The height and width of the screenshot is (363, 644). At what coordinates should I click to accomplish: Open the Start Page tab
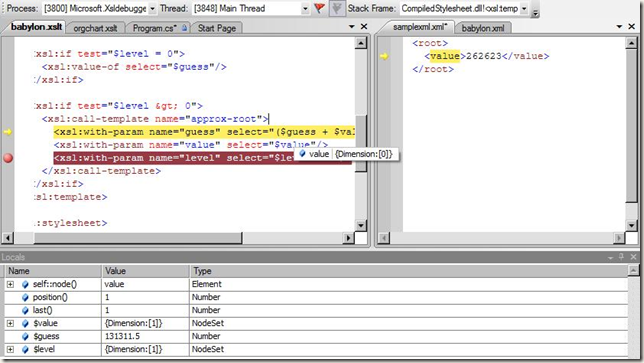coord(216,28)
